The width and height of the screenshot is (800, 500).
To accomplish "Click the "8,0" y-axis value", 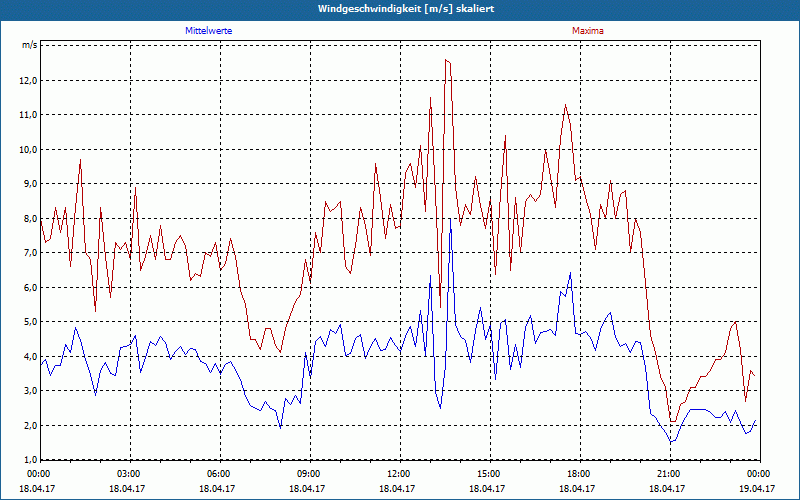I will (30, 218).
